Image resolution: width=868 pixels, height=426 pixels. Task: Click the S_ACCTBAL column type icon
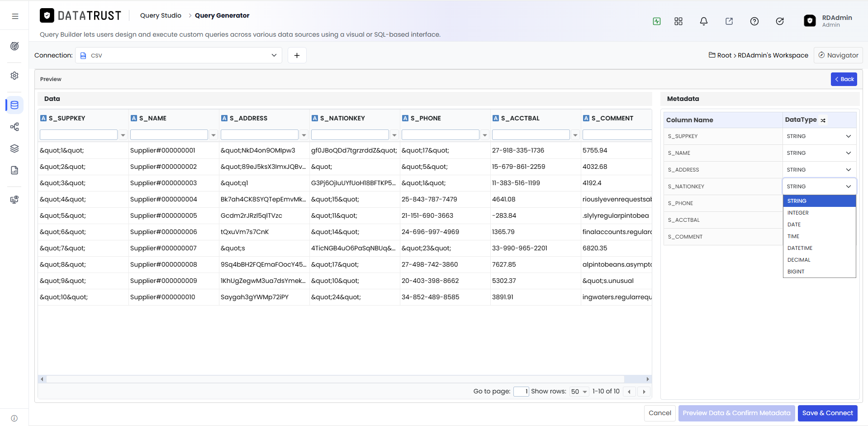[x=496, y=118]
